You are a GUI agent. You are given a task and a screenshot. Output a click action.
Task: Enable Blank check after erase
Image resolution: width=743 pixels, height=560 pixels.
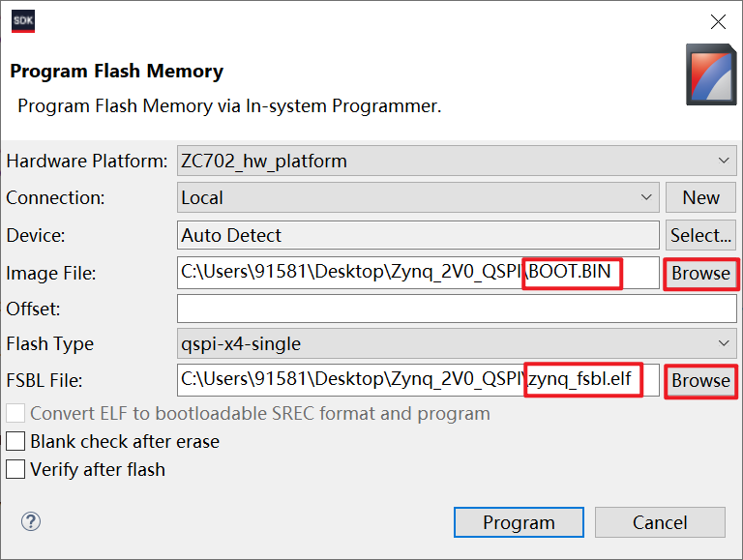[x=15, y=441]
